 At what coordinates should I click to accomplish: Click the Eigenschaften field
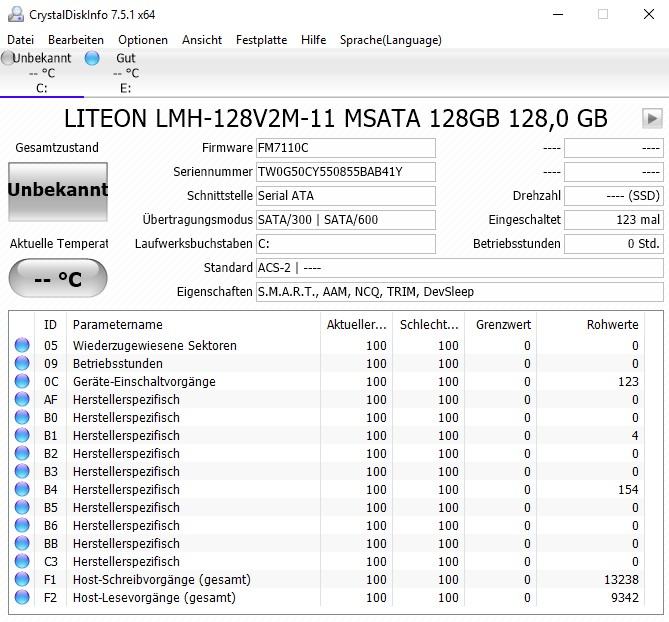460,292
